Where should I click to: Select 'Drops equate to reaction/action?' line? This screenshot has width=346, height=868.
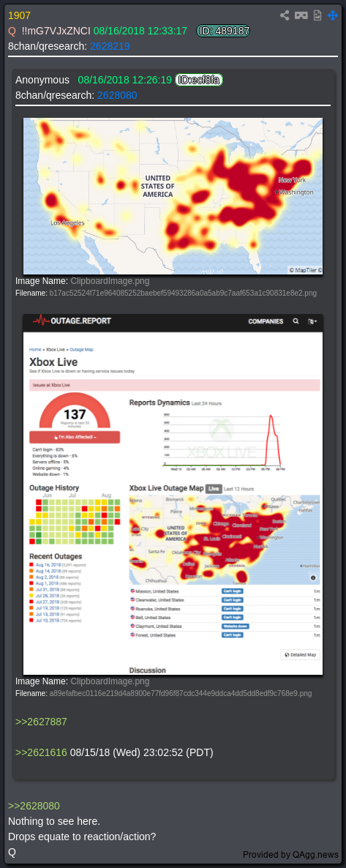pos(82,837)
